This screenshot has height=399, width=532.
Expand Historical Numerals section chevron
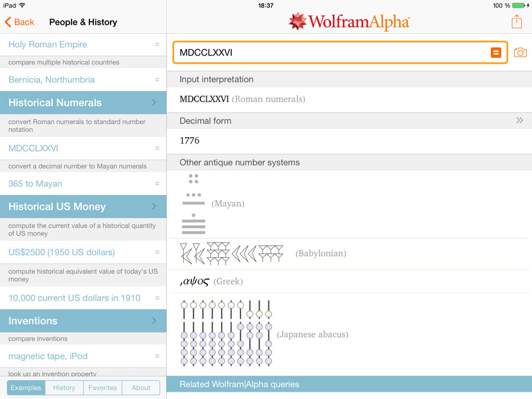[154, 102]
